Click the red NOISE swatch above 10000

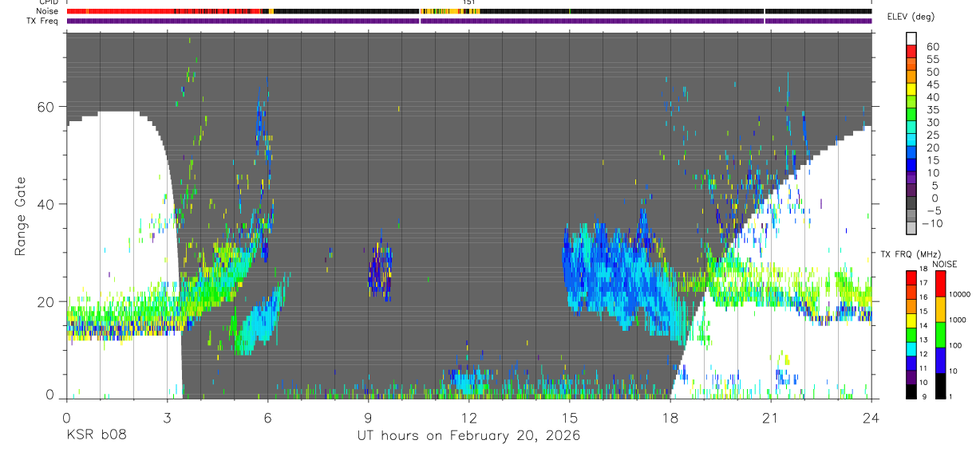point(940,283)
